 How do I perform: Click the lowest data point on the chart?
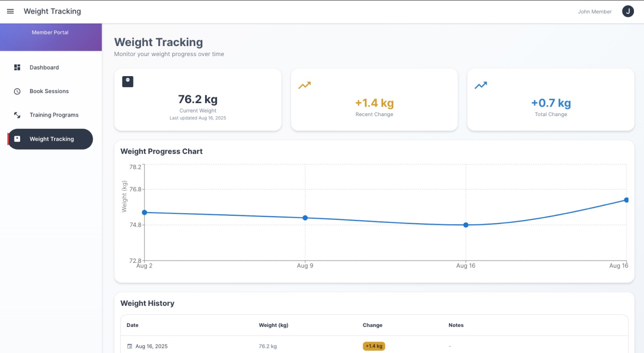tap(466, 225)
